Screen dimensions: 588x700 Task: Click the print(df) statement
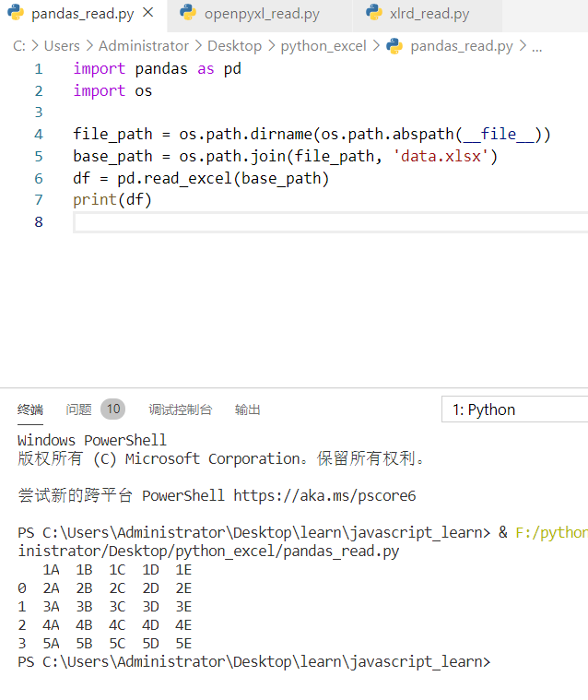[112, 200]
